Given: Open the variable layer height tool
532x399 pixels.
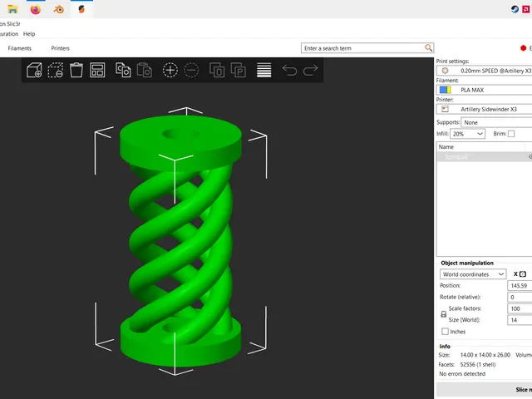Looking at the screenshot, I should click(264, 70).
